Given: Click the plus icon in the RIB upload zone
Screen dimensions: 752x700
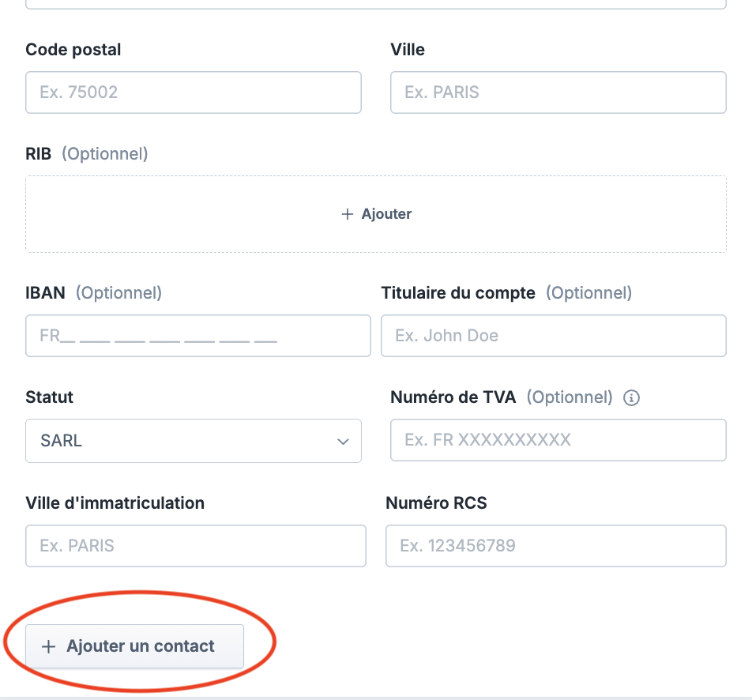Looking at the screenshot, I should coord(347,214).
